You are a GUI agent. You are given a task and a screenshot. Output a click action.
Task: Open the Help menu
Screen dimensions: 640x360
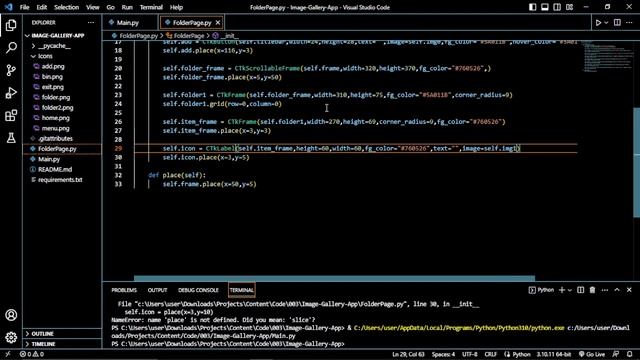176,7
